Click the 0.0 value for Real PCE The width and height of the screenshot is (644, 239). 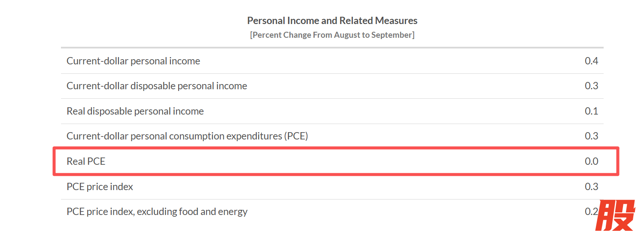click(591, 161)
